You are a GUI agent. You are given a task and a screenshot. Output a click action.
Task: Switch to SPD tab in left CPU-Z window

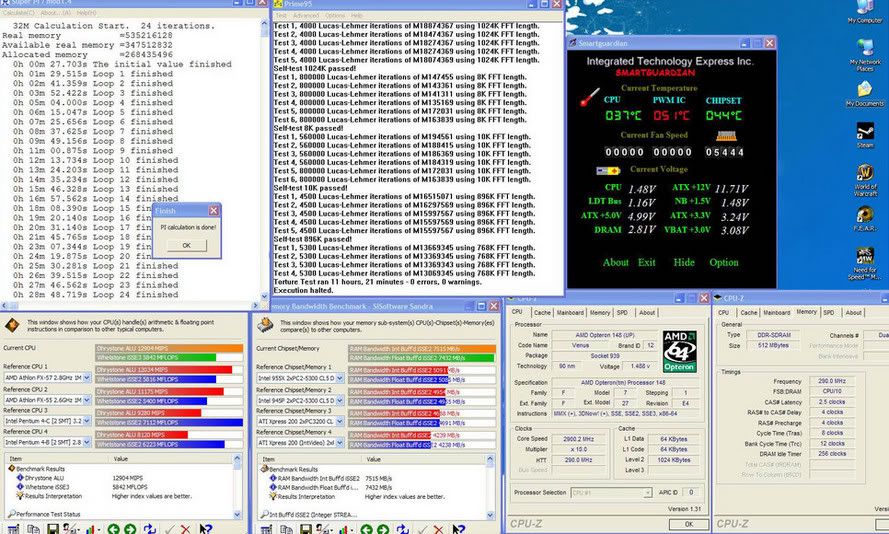[622, 312]
